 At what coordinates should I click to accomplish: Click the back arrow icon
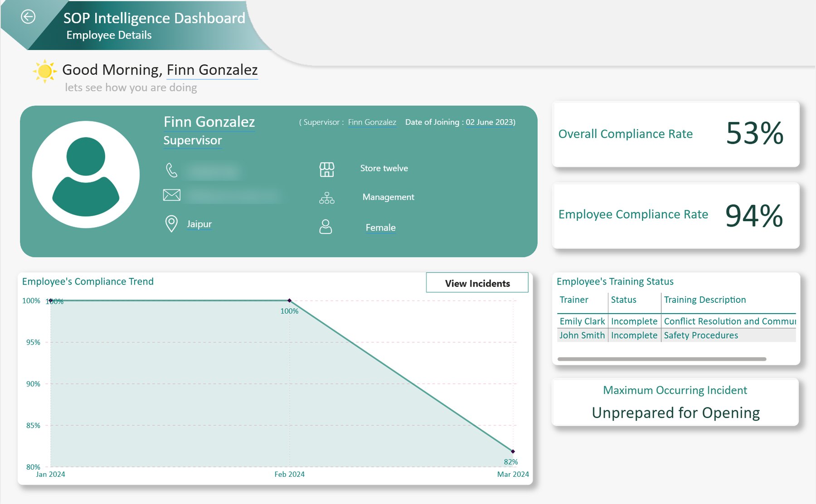(x=28, y=17)
